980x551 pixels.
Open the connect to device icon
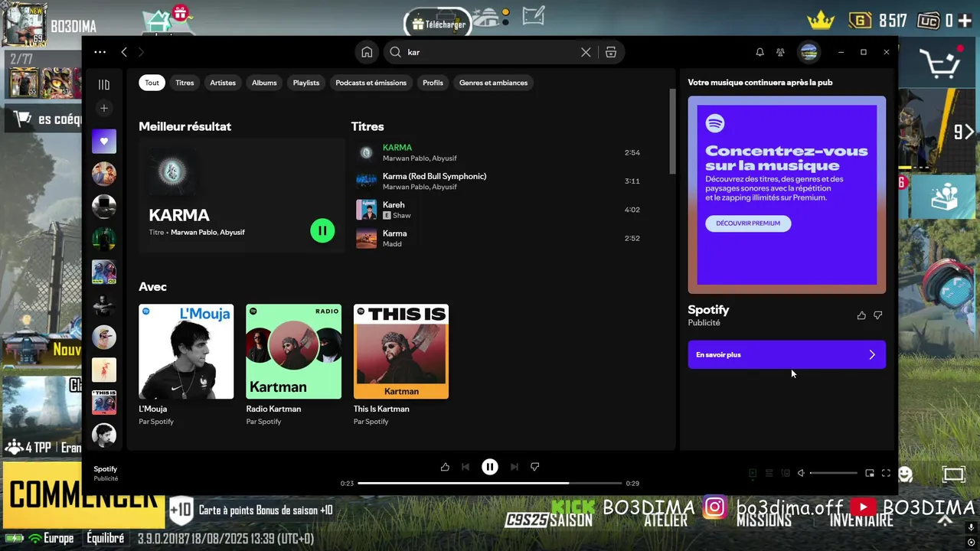[x=786, y=473]
